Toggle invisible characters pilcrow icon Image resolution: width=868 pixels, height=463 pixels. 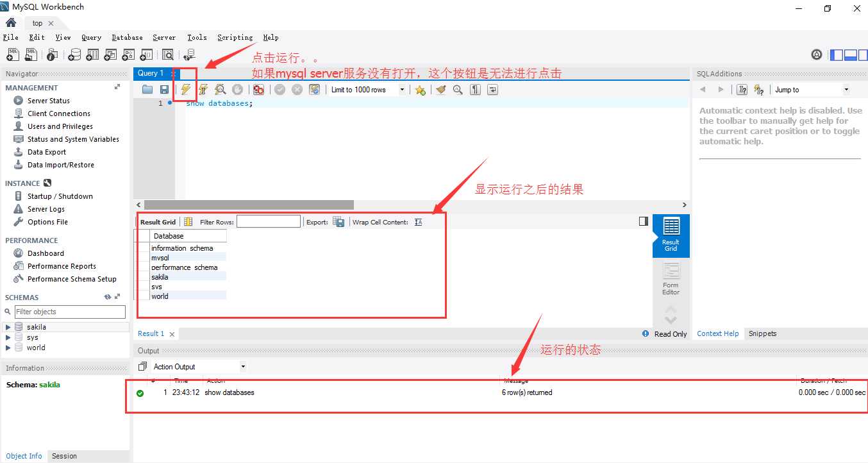coord(475,90)
